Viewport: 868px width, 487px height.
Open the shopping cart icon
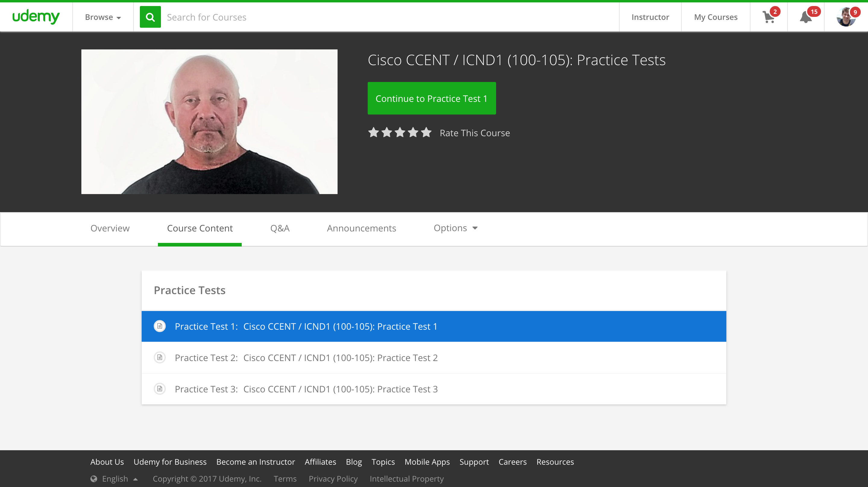(x=768, y=17)
